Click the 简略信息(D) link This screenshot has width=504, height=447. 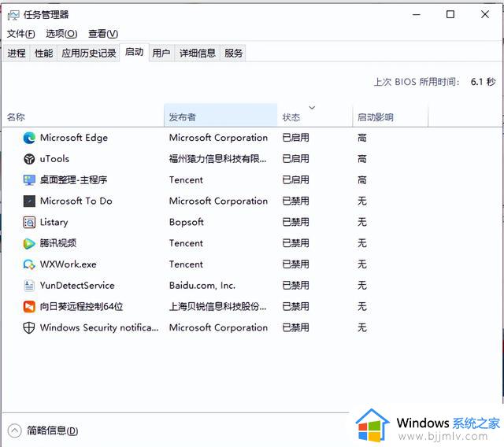tap(53, 430)
